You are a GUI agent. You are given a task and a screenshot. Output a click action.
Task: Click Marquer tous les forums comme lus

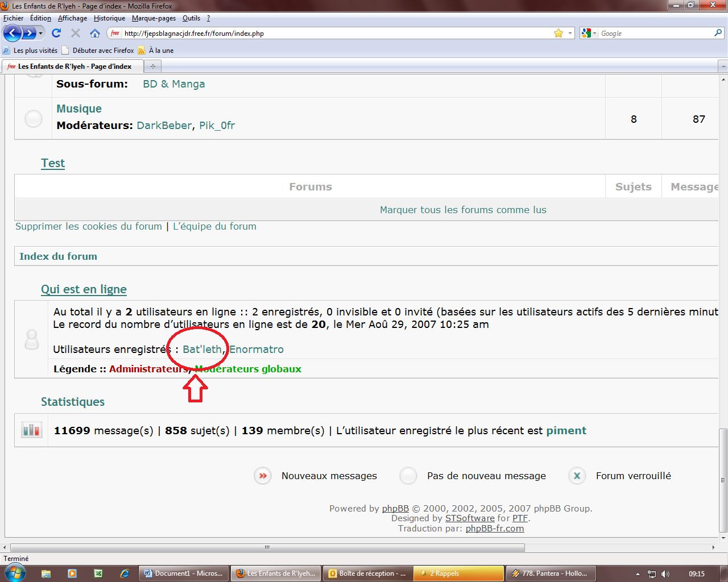point(463,210)
